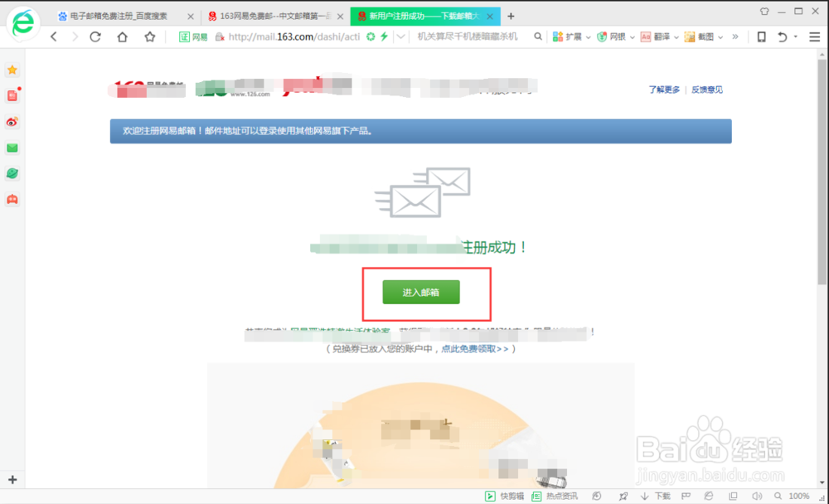Open the 网银 online banking button

pyautogui.click(x=611, y=36)
